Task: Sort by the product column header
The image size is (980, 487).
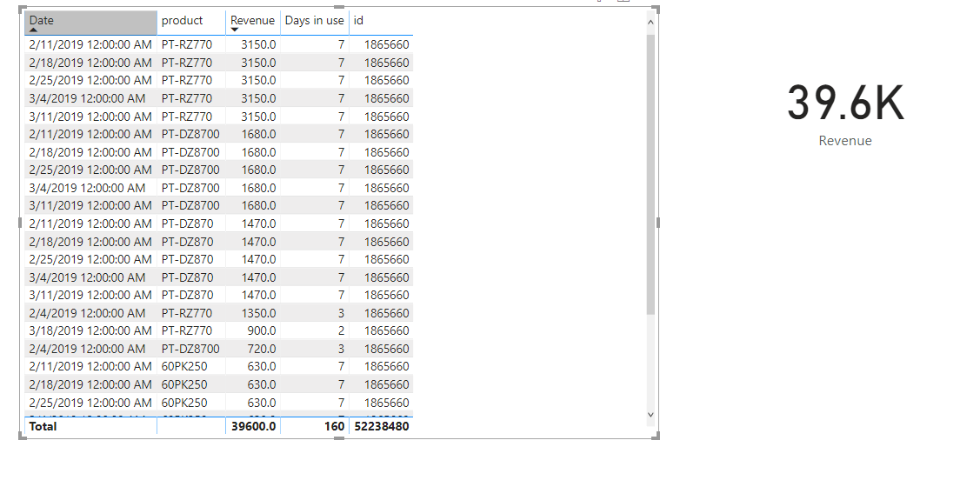Action: (x=191, y=23)
